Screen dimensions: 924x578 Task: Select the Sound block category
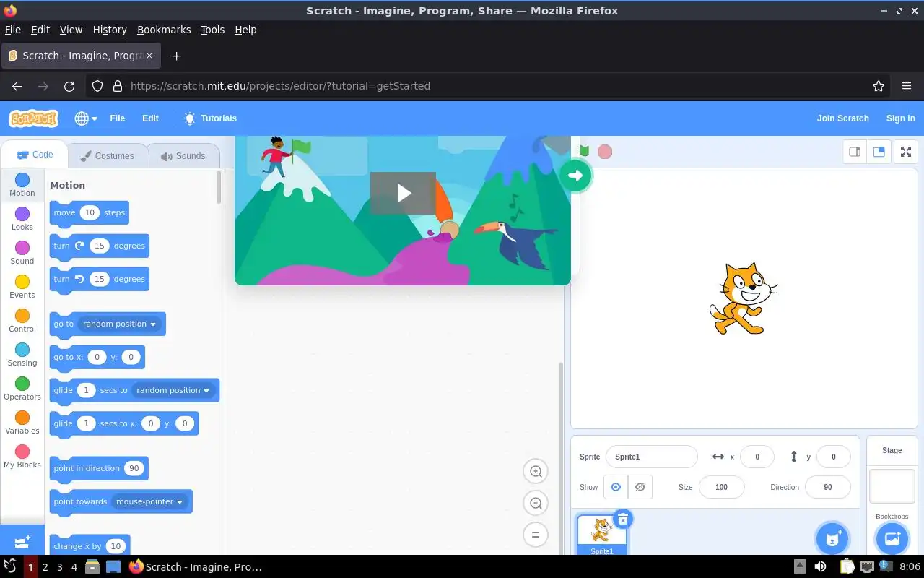pos(22,253)
